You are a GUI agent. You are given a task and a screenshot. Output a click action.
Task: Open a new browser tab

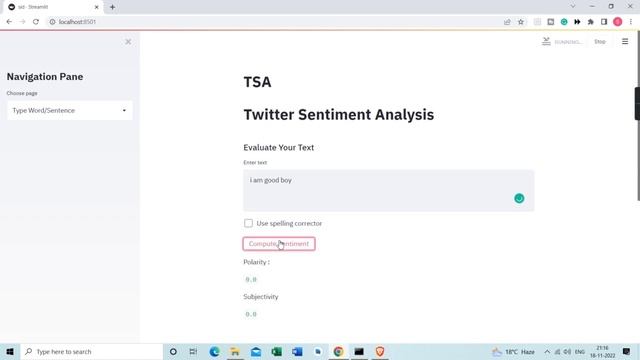click(x=112, y=7)
